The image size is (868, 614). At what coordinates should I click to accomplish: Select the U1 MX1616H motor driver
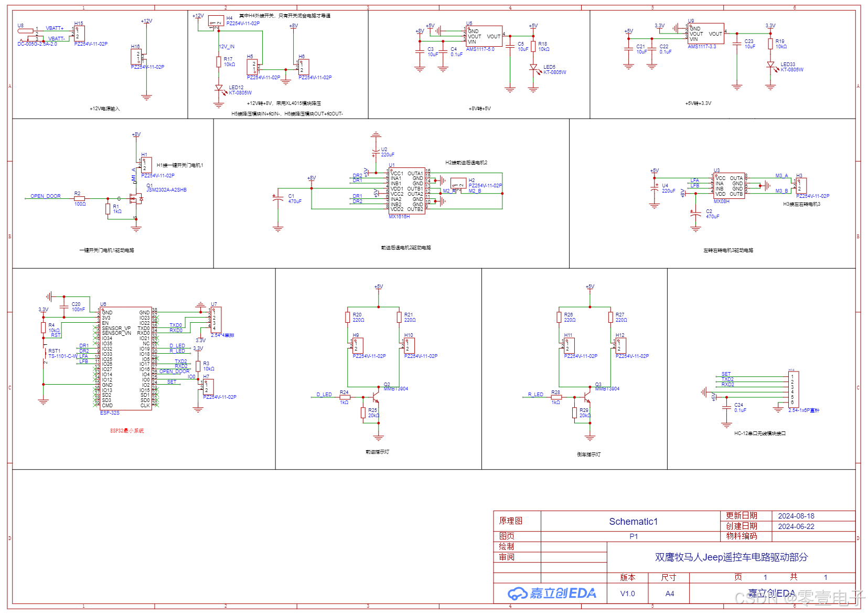pyautogui.click(x=407, y=191)
